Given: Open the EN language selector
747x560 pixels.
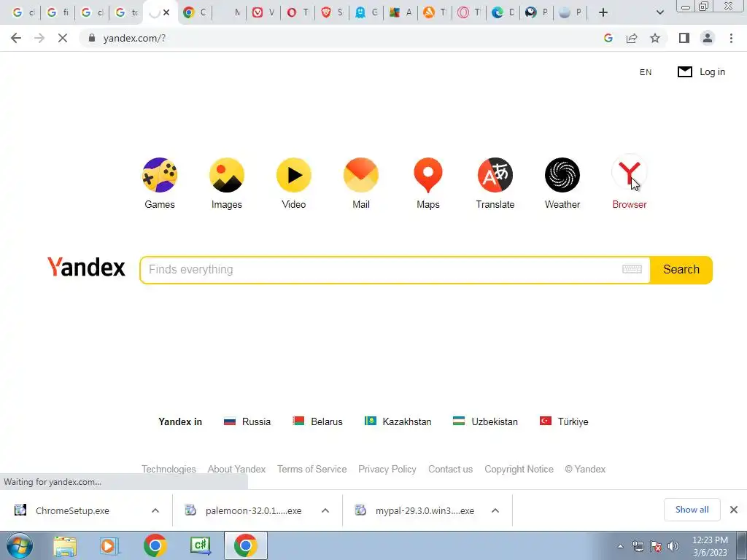Looking at the screenshot, I should [646, 72].
